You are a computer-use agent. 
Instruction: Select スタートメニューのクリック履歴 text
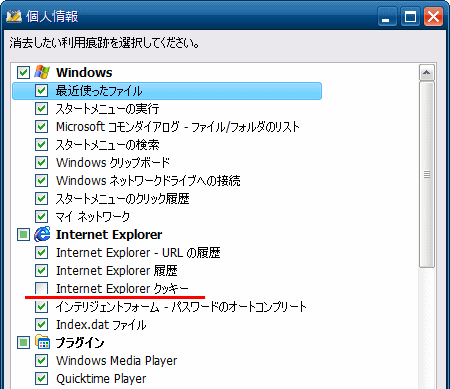[x=122, y=199]
